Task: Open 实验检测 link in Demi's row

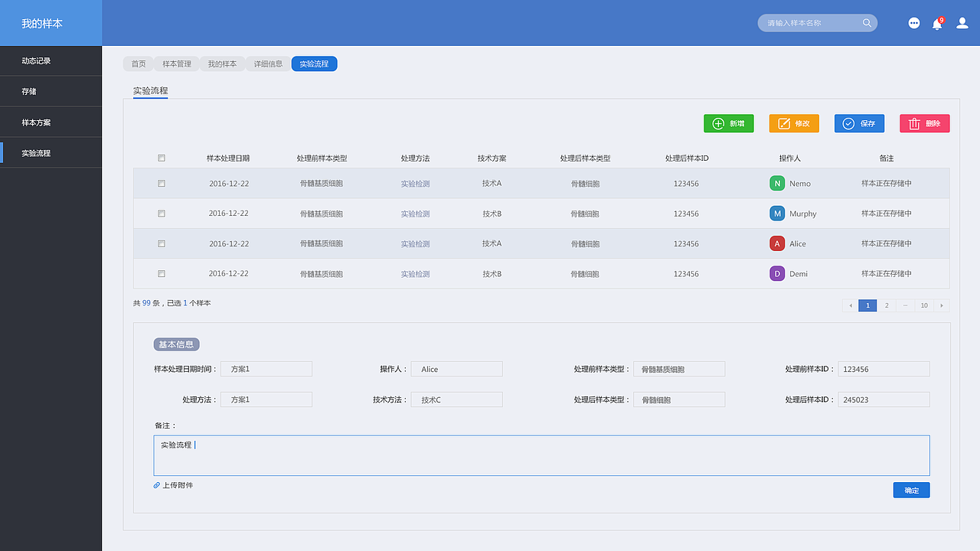Action: tap(415, 273)
